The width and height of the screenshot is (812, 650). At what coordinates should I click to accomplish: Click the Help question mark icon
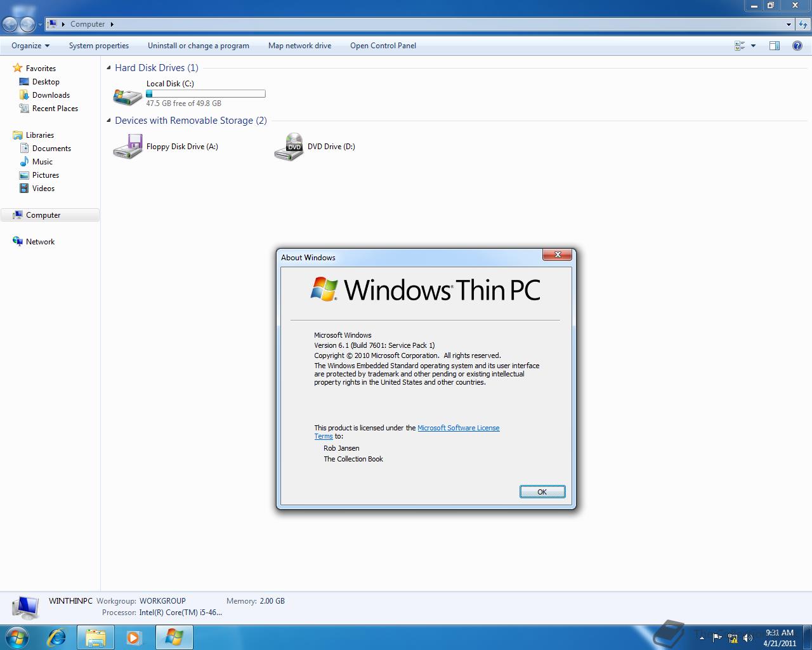(797, 46)
